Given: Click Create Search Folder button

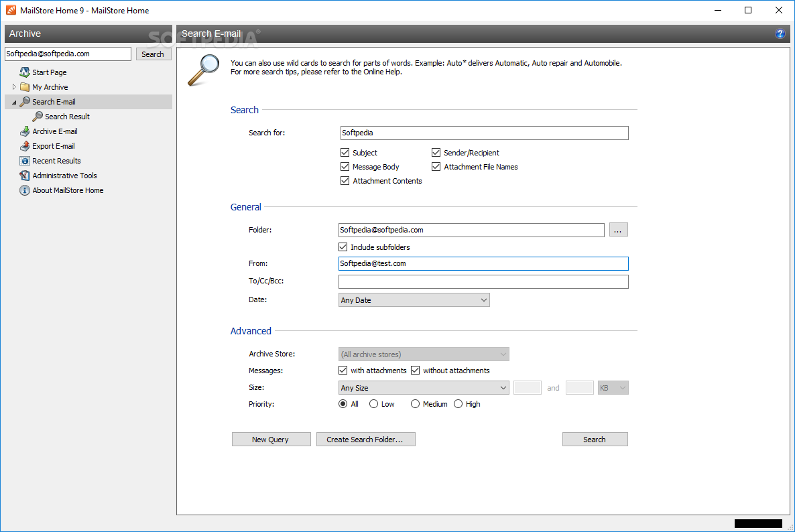Looking at the screenshot, I should pyautogui.click(x=365, y=440).
